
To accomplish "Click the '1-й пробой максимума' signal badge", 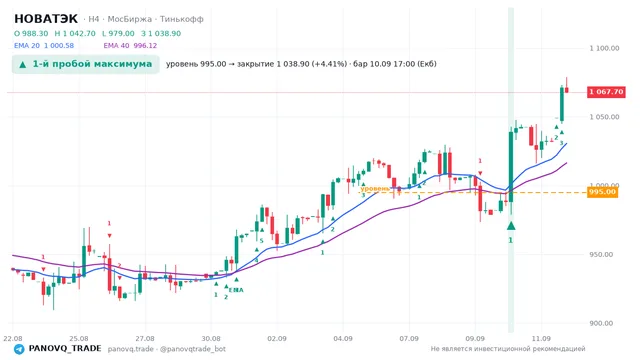I will pos(85,64).
